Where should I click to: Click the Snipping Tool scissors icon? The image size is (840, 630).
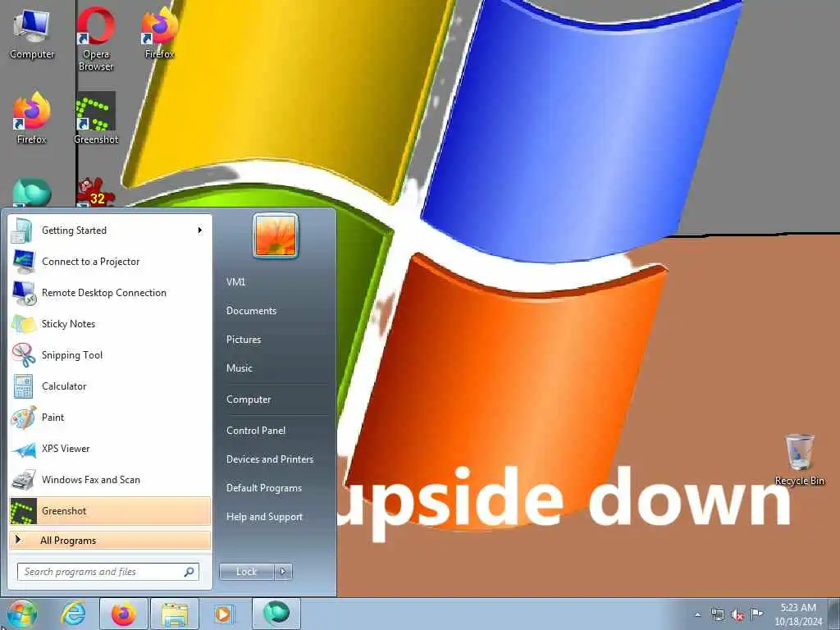point(24,355)
